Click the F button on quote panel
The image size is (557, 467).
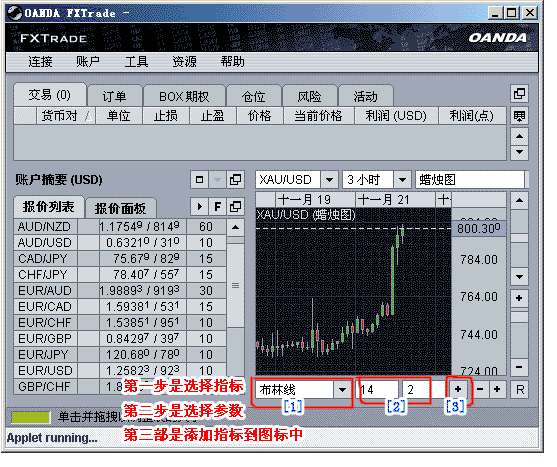218,207
